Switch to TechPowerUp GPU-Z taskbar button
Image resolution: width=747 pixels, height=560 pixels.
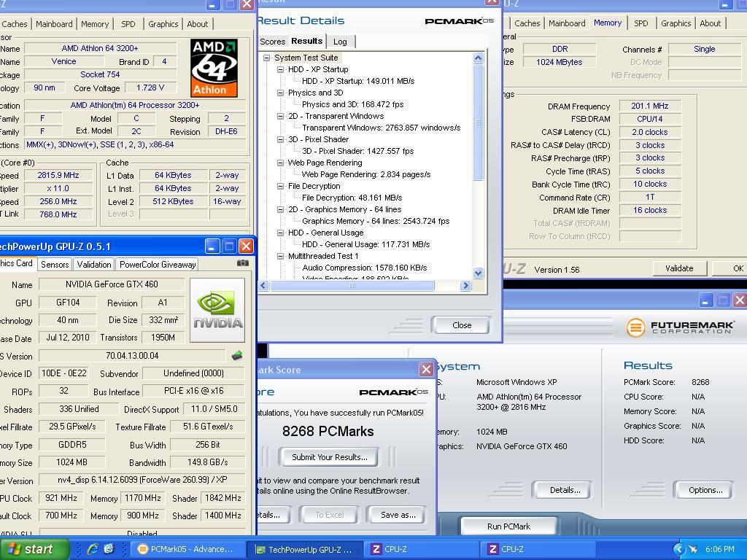(305, 549)
